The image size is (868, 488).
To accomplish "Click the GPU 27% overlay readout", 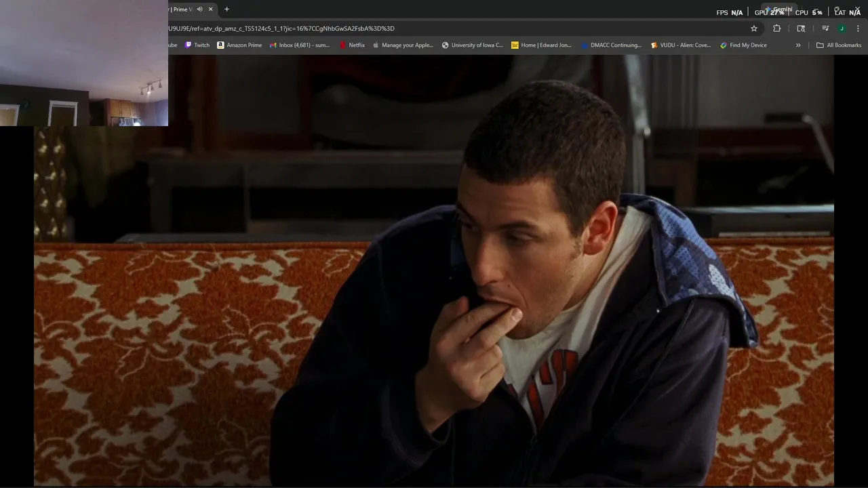I will [x=769, y=13].
